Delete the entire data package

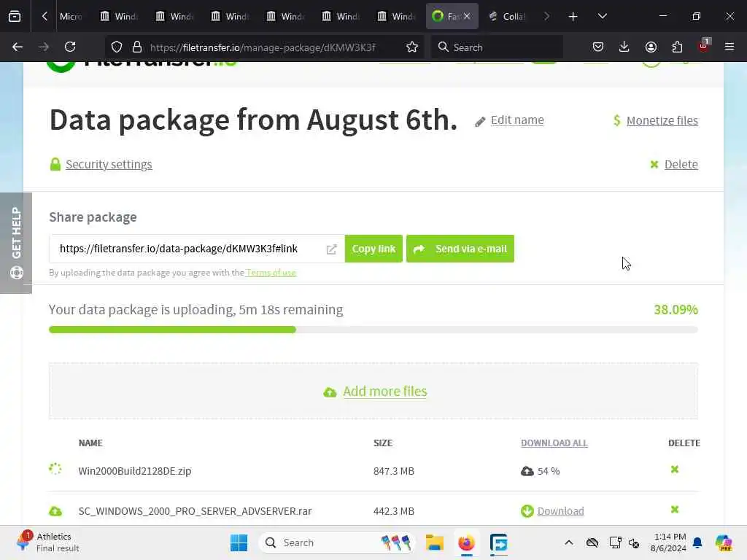[x=681, y=164]
